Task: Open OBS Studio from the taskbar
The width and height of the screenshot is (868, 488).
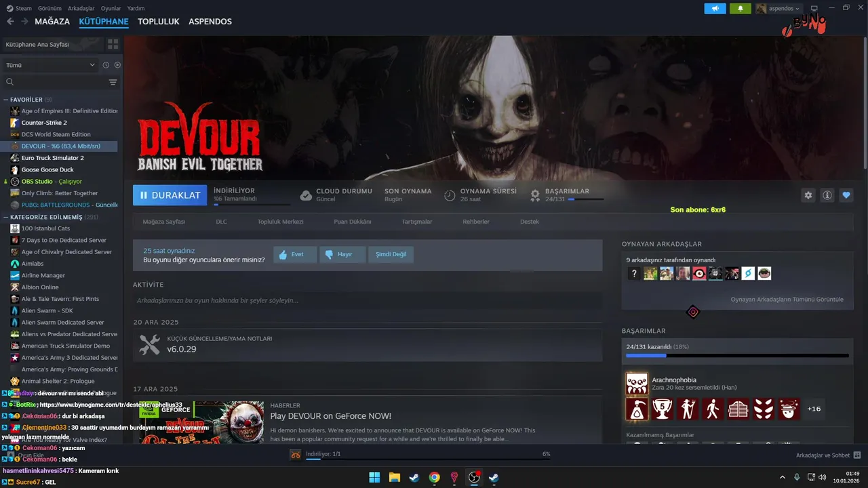Action: [x=474, y=477]
